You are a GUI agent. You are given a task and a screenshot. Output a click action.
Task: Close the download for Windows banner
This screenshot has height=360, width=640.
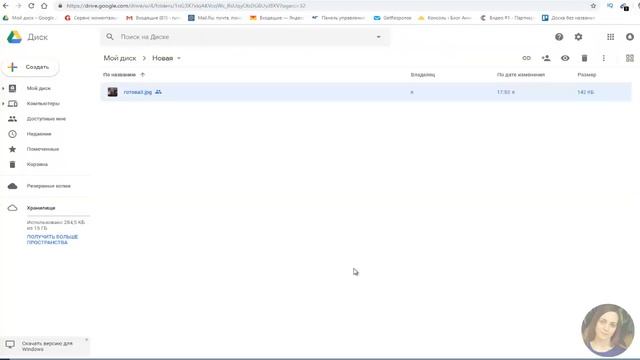coord(86,340)
